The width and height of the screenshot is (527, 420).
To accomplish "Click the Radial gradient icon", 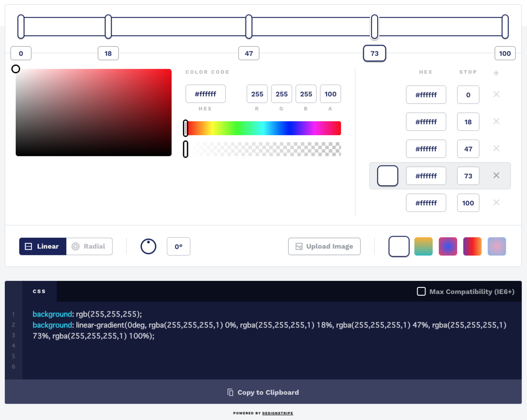I will tap(75, 246).
